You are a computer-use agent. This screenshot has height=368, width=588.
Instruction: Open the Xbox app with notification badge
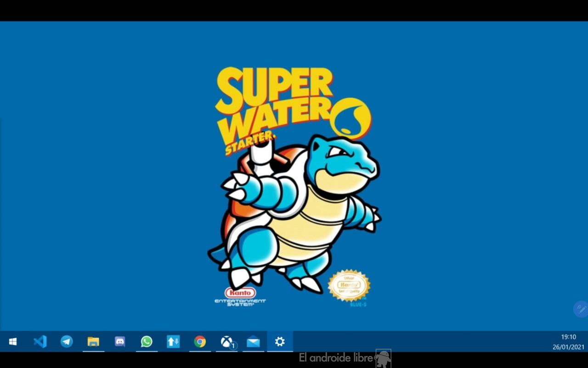point(227,341)
